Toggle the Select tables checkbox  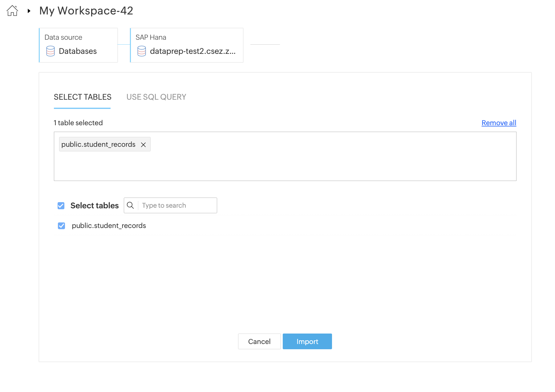point(61,206)
